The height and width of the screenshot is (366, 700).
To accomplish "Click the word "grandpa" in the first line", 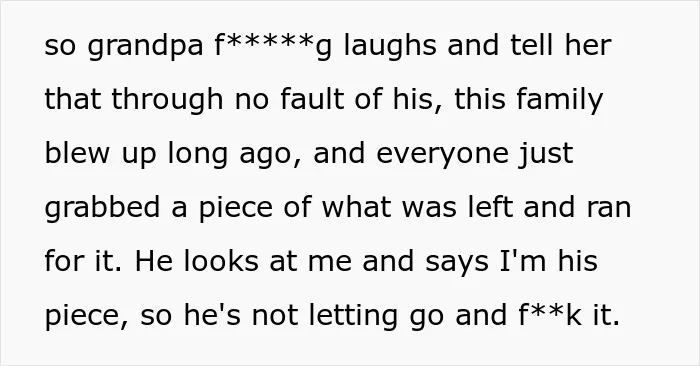I will click(145, 46).
